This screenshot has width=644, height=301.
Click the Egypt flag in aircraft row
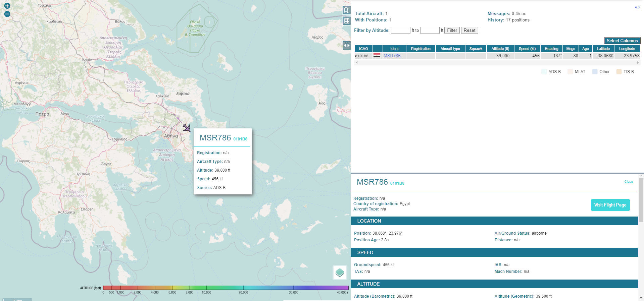[x=377, y=56]
